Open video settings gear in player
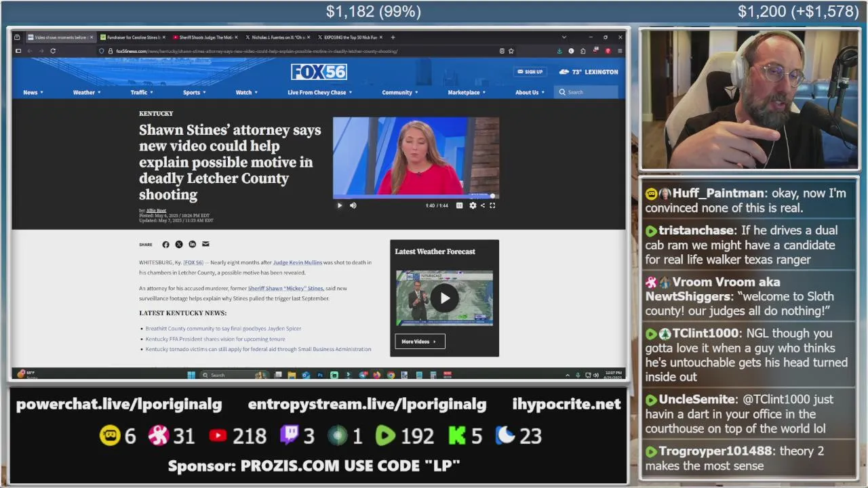The image size is (868, 488). [x=473, y=205]
